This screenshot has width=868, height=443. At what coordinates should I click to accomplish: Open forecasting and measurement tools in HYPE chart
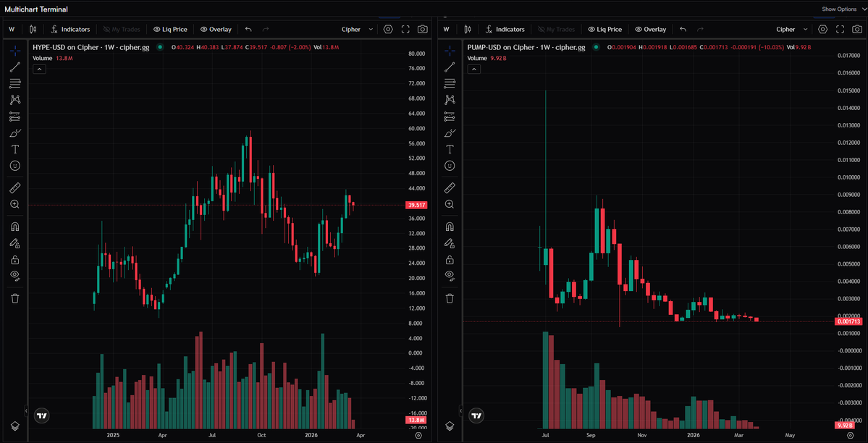(15, 117)
